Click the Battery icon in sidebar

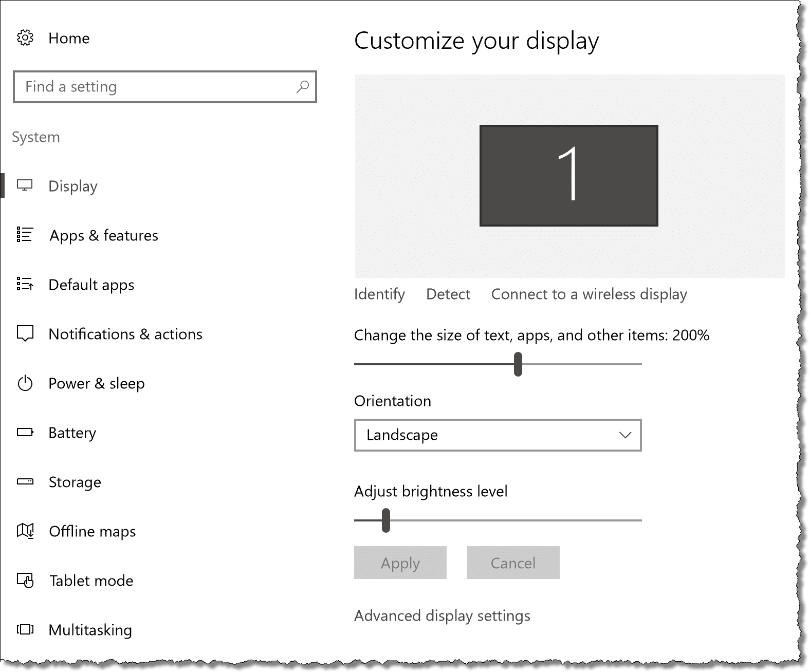tap(25, 433)
